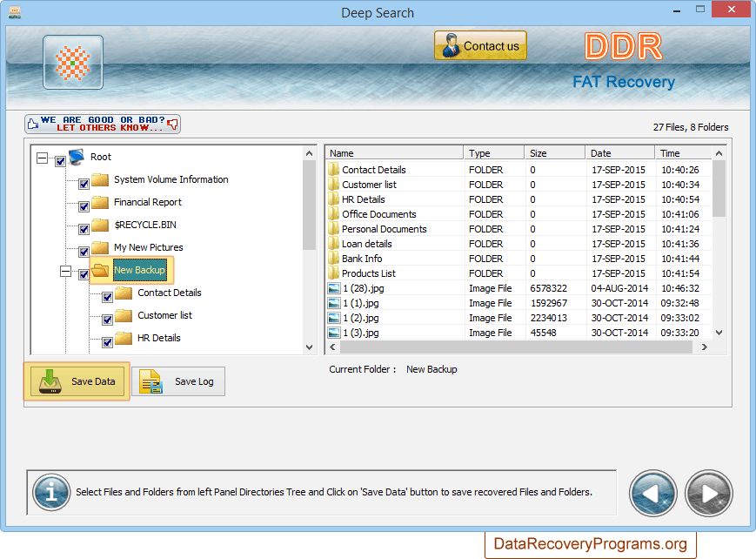Sort the list by Date column header

620,153
